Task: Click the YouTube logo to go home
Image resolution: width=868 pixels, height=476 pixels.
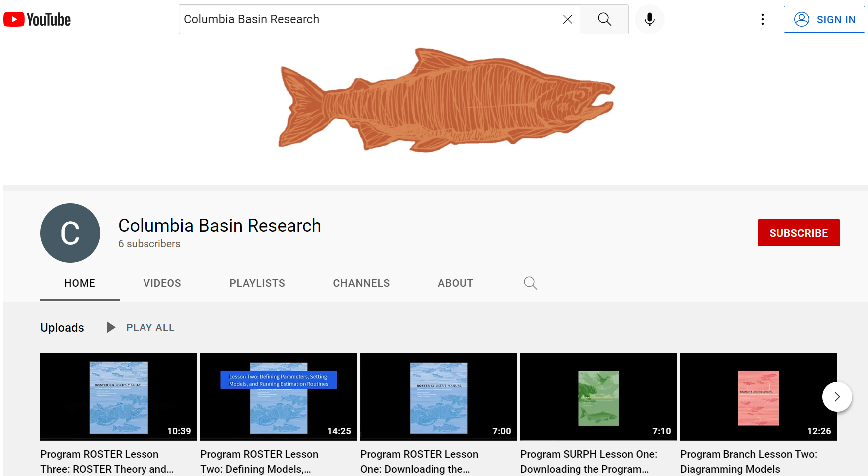Action: (x=37, y=19)
